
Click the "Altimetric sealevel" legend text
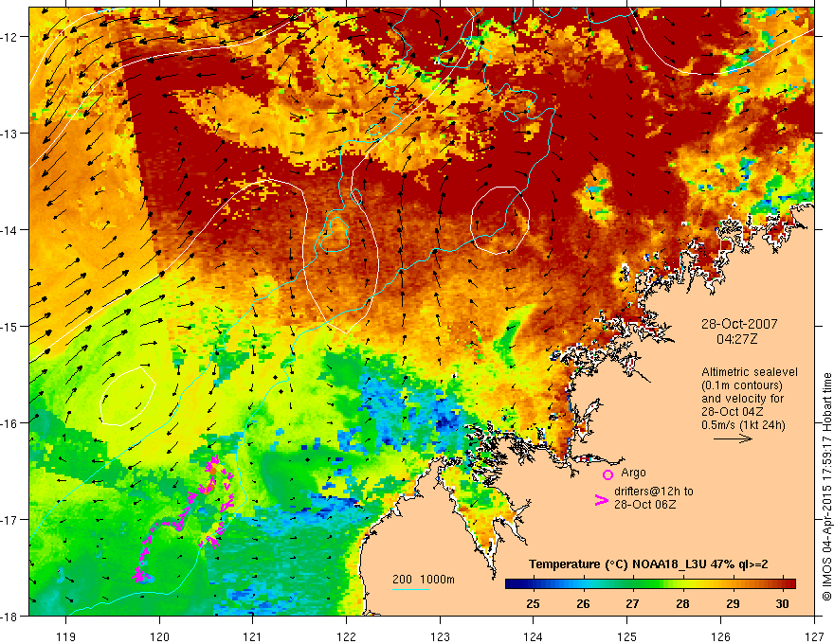point(750,372)
